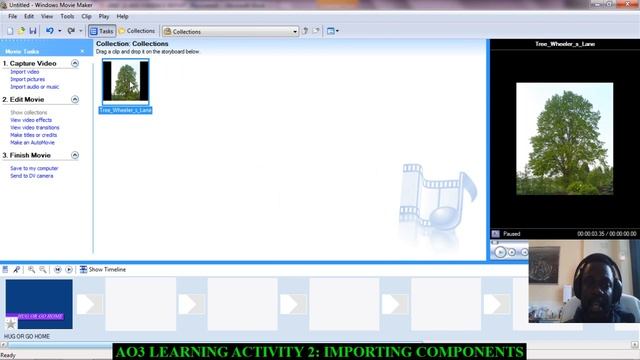
Task: Open the Views dropdown button
Action: coord(333,31)
